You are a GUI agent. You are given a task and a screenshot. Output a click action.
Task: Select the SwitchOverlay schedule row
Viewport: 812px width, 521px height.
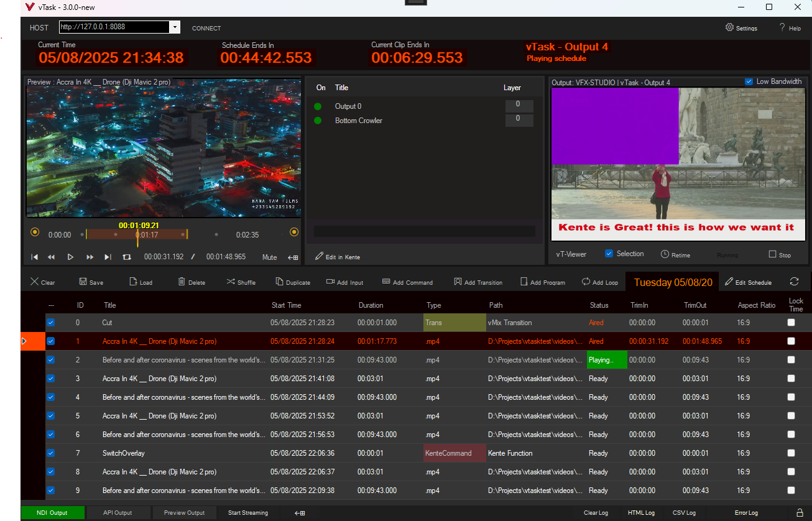[x=415, y=453]
